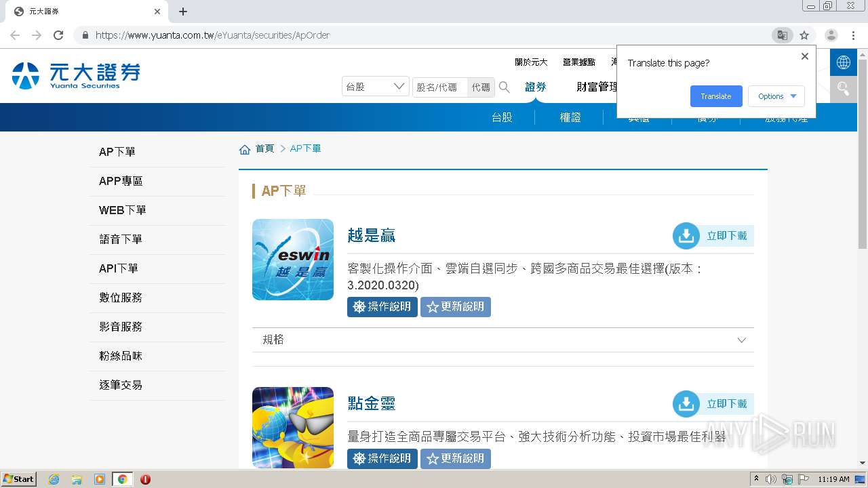The width and height of the screenshot is (868, 488).
Task: Select the 財富管理 main navigation tab
Action: pos(597,87)
